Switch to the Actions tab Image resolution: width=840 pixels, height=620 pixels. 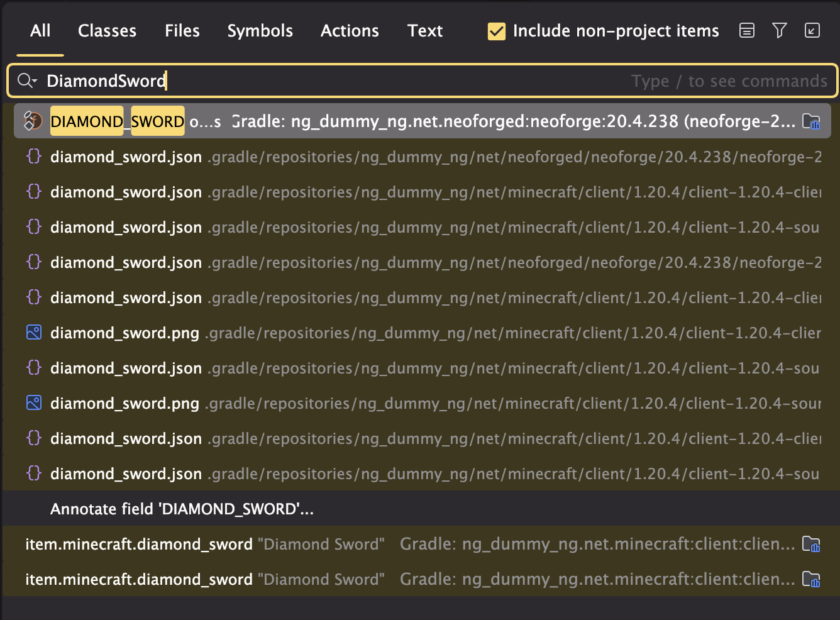pos(350,31)
